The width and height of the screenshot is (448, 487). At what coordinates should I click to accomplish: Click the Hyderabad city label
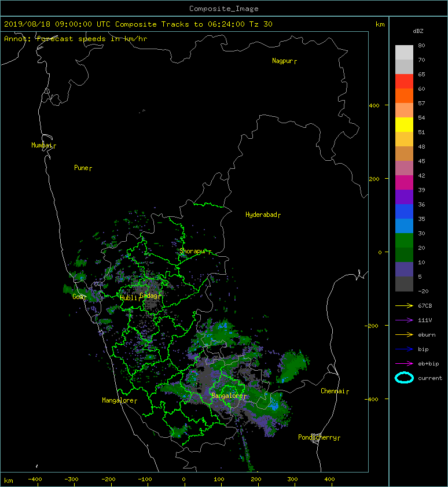click(x=261, y=215)
